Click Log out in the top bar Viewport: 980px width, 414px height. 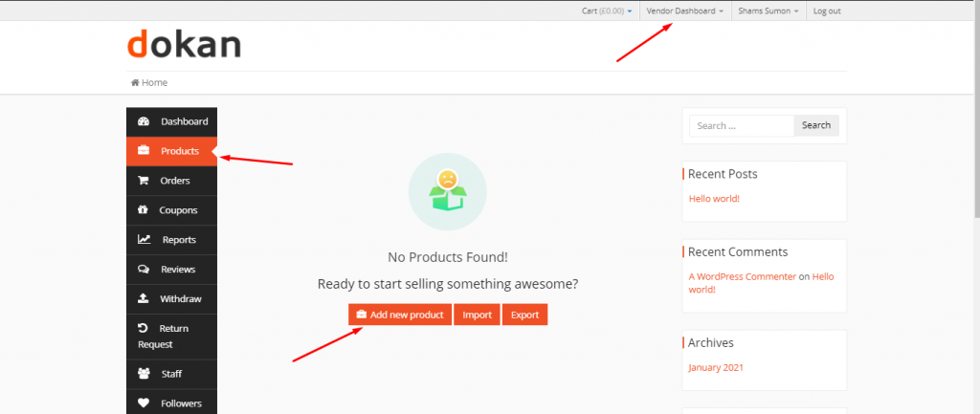(827, 11)
